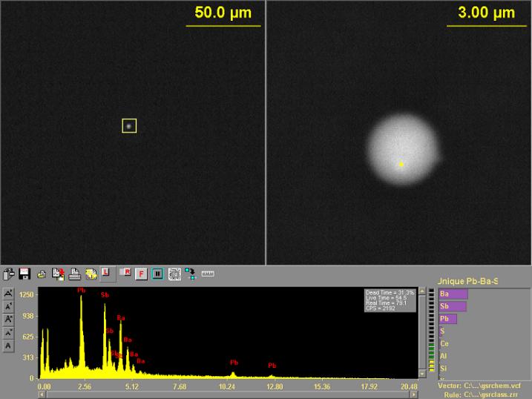Click the blue linked boxes arrow icon
This screenshot has height=399, width=532.
(190, 274)
